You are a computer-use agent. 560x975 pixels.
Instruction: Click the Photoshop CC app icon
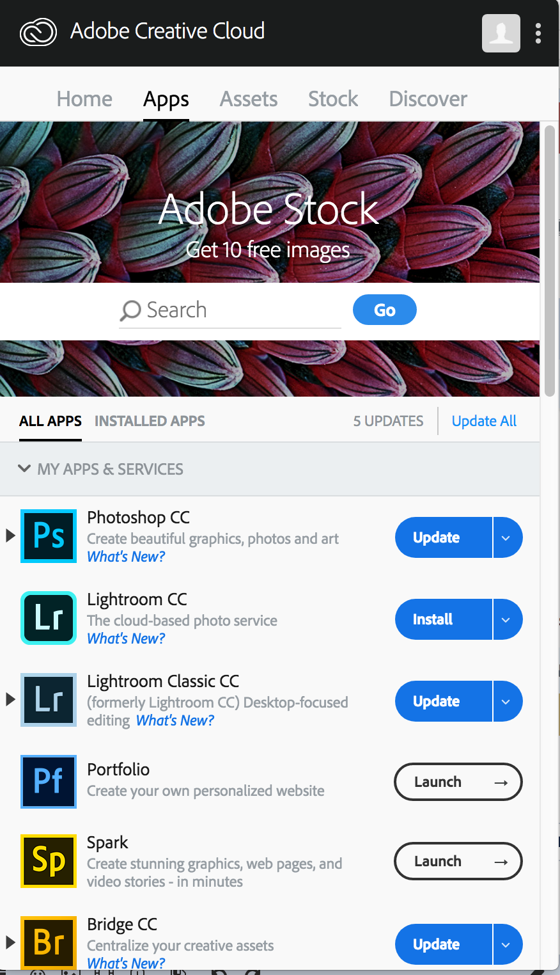49,535
